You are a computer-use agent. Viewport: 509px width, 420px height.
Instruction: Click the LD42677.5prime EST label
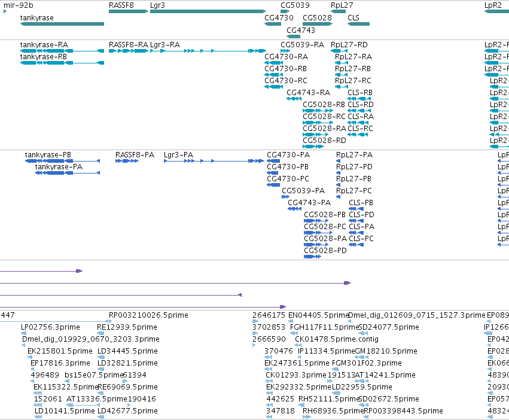127,411
